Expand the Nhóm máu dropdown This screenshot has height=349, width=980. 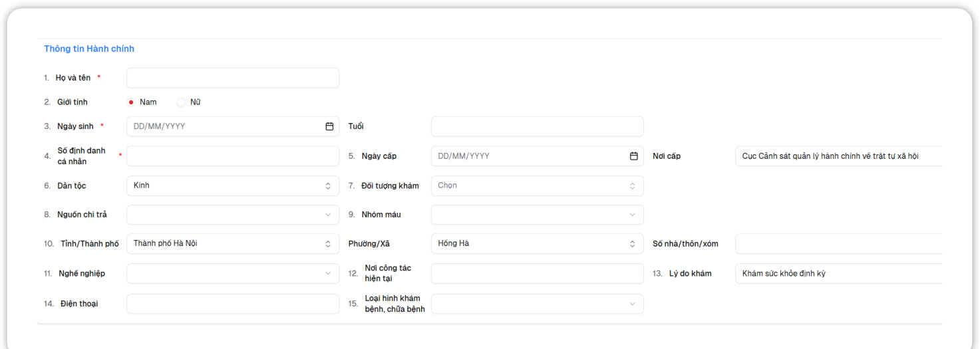click(538, 215)
